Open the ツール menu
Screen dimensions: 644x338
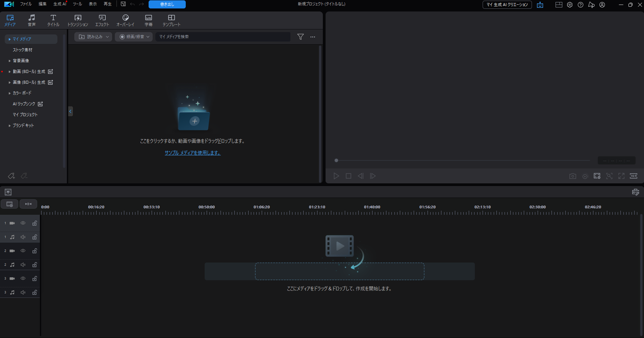pyautogui.click(x=77, y=4)
